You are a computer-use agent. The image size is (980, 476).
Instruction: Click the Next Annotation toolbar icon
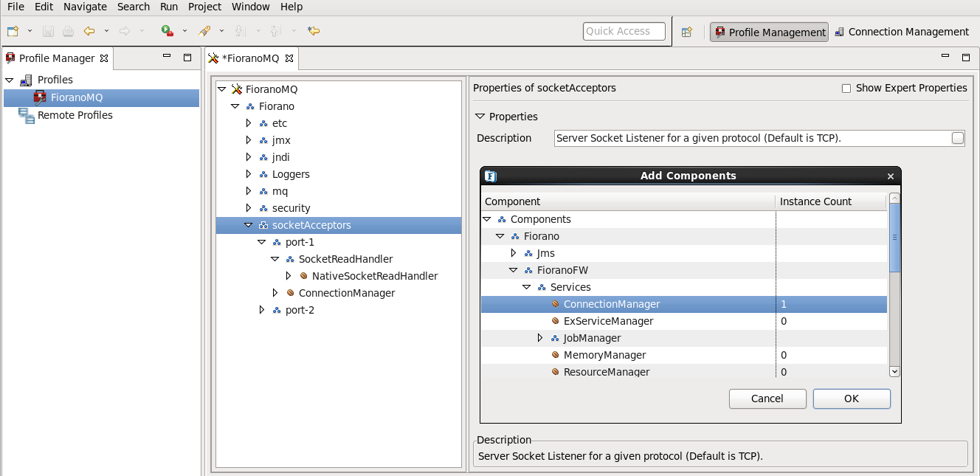(239, 31)
